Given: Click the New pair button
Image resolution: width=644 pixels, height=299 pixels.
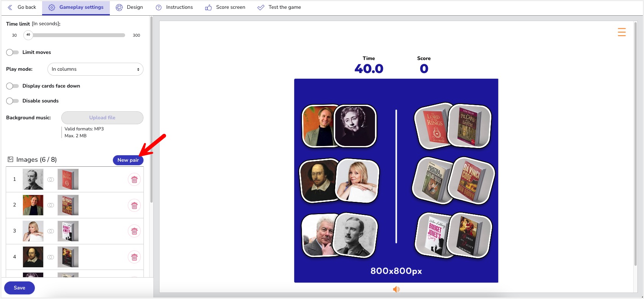Looking at the screenshot, I should click(128, 160).
